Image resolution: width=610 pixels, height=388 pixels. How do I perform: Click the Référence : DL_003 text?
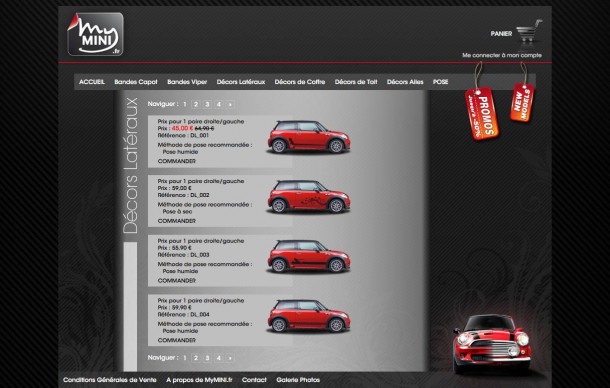(x=184, y=255)
